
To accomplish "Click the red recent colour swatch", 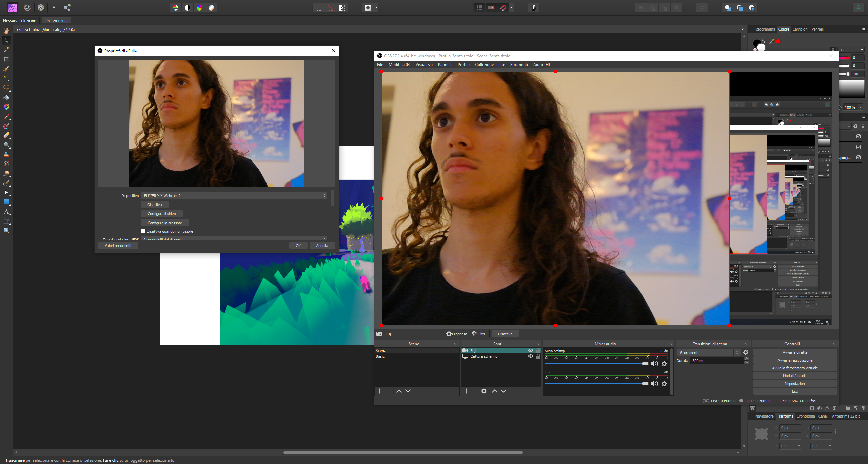I will 778,41.
